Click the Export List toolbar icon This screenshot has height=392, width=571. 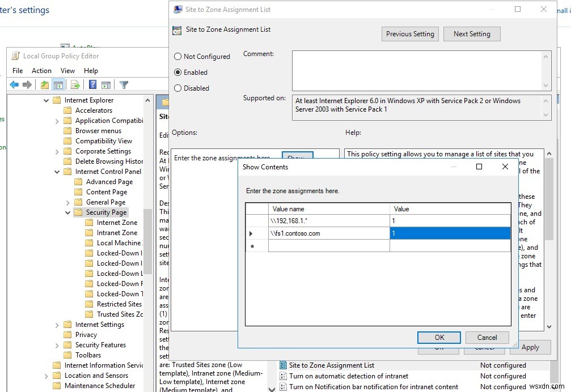[74, 84]
